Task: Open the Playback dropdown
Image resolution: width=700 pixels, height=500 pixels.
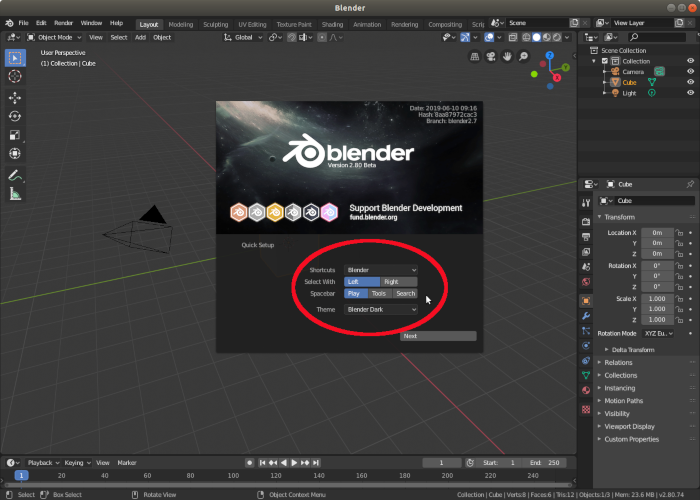Action: 43,463
